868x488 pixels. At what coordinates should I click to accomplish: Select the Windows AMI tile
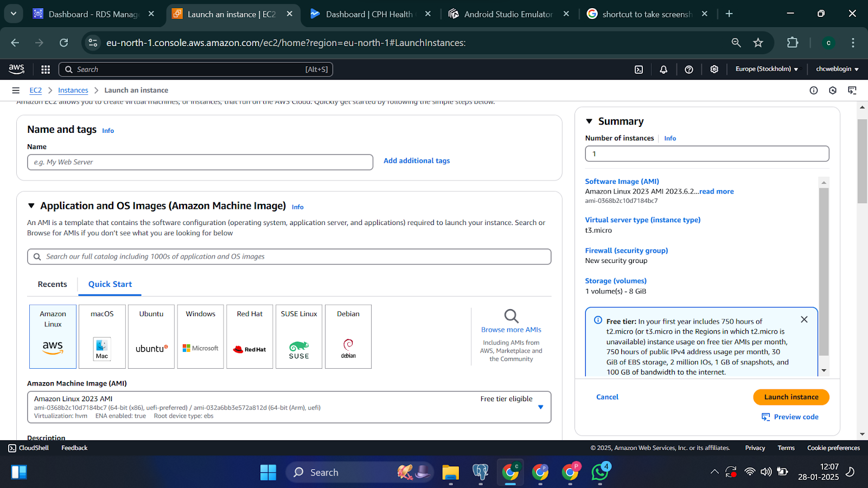point(201,336)
